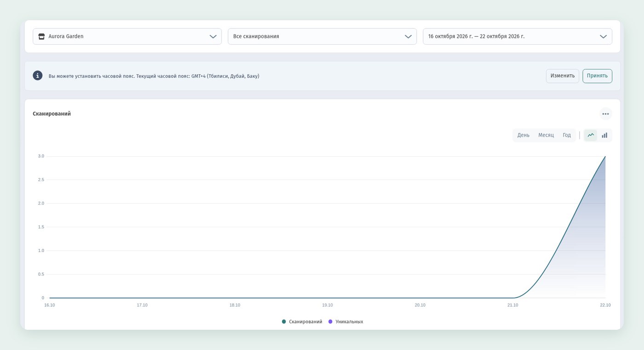Click the store icon beside Aurora Garden
Image resolution: width=644 pixels, height=350 pixels.
pos(41,36)
